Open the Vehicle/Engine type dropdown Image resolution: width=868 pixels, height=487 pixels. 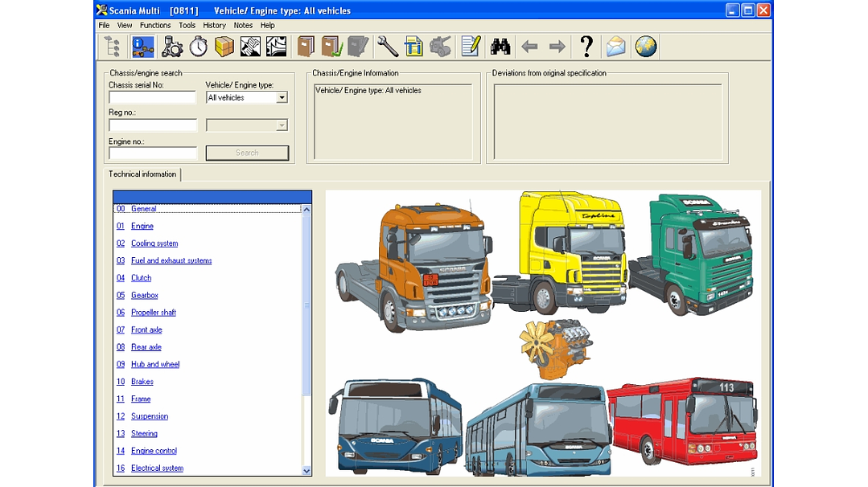click(x=282, y=98)
